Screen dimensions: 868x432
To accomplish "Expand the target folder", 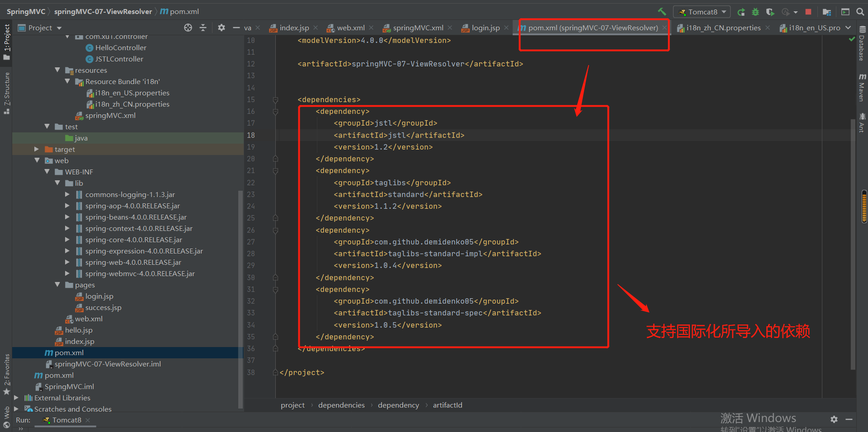I will pos(37,149).
